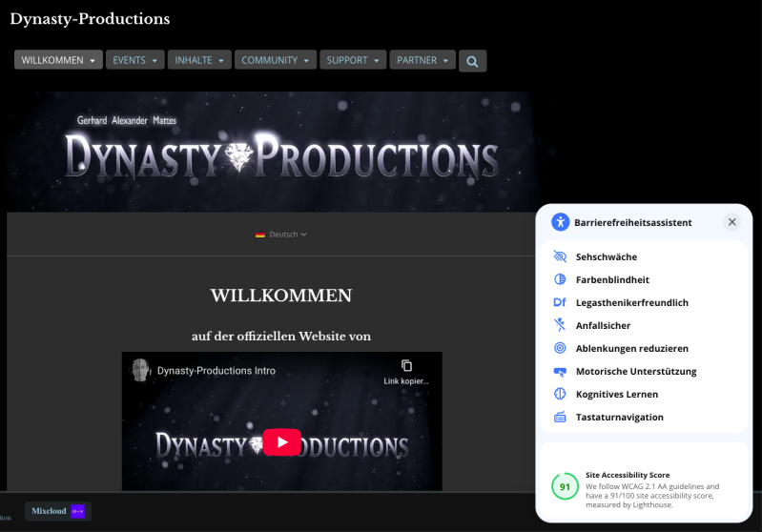Open the search magnifier button
Screen dimensions: 762x532
[472, 61]
